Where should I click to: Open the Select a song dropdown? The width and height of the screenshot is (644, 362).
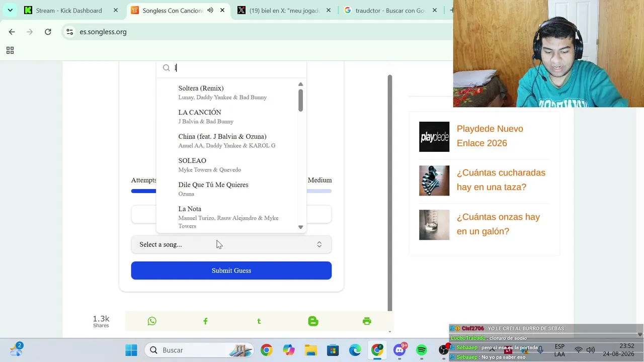tap(231, 244)
